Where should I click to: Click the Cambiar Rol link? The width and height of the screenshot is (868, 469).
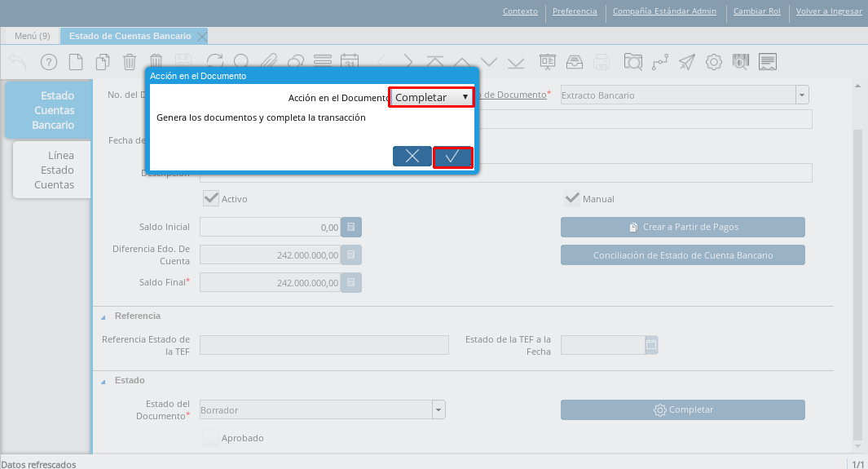tap(756, 11)
